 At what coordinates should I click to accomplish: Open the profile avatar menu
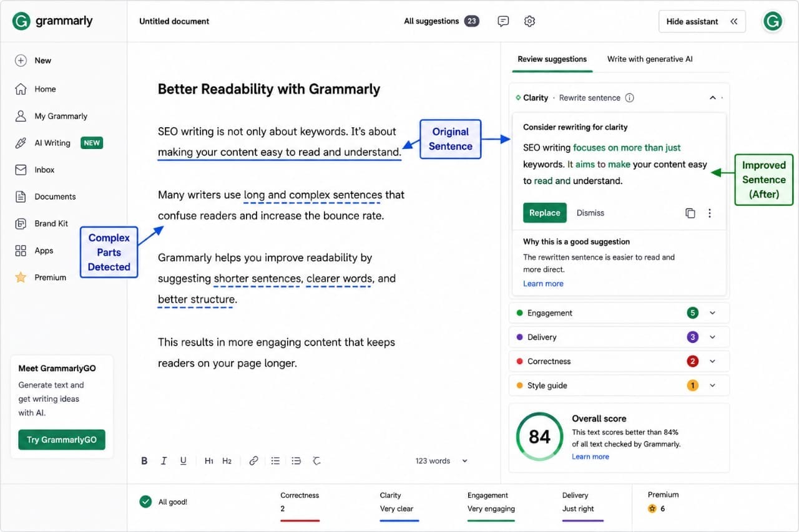pos(772,21)
